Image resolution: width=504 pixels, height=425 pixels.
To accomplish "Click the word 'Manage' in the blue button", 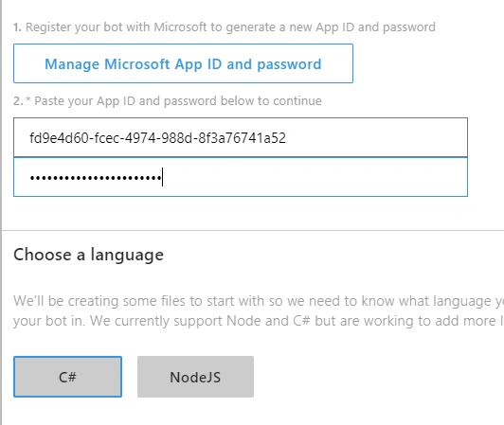I will (72, 65).
